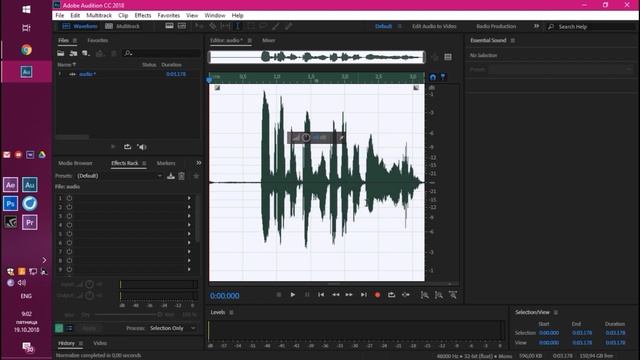Select Edit Audio to Video workspace
Image resolution: width=640 pixels, height=360 pixels.
[x=434, y=26]
